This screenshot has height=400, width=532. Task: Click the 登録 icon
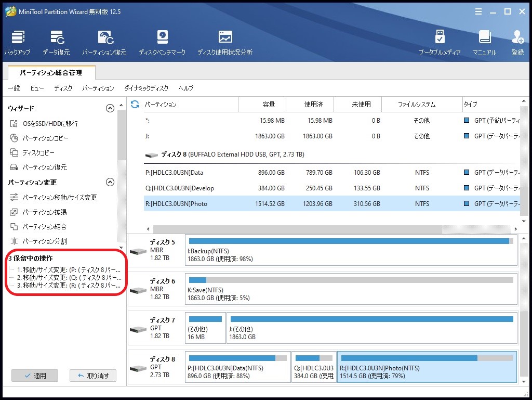(x=518, y=43)
